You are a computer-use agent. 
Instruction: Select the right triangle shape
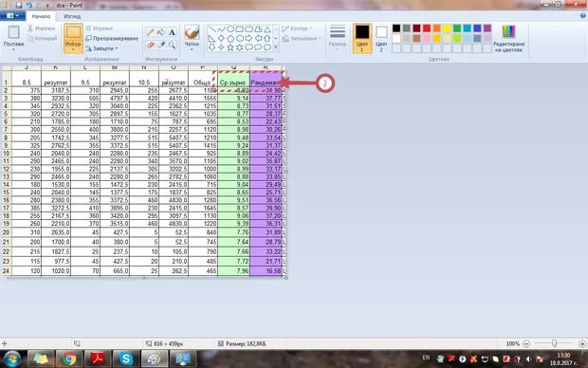(211, 38)
